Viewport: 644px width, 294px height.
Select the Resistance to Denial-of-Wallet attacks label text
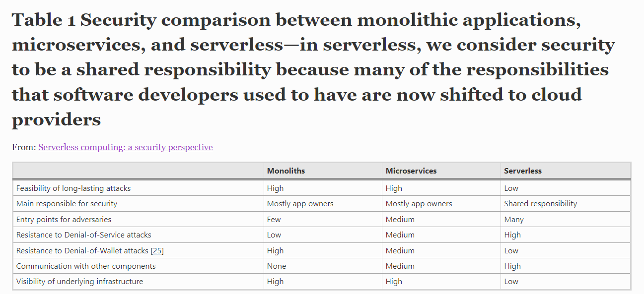[x=82, y=251]
